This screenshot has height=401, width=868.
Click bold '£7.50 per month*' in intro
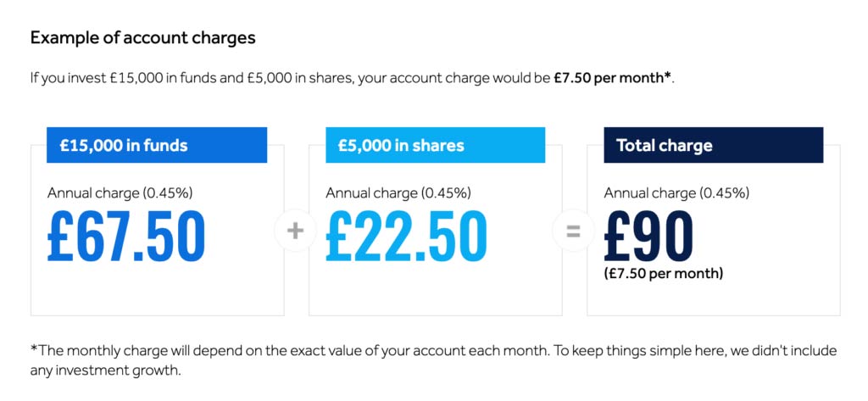coord(613,78)
